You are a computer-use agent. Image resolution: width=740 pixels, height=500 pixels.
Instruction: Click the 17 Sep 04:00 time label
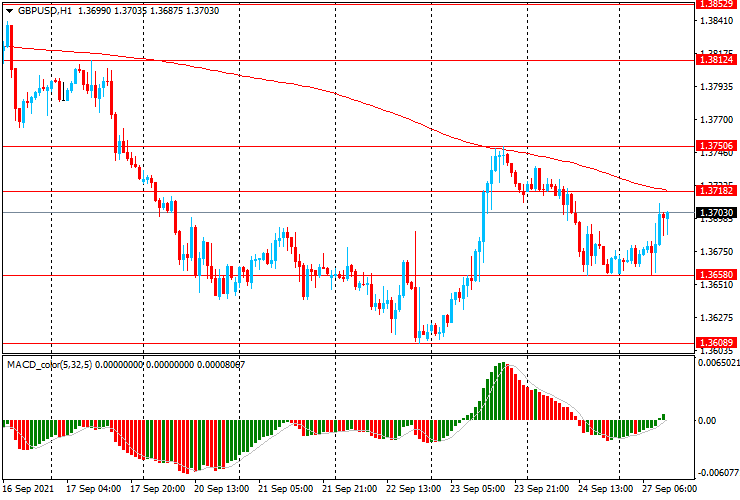[93, 488]
